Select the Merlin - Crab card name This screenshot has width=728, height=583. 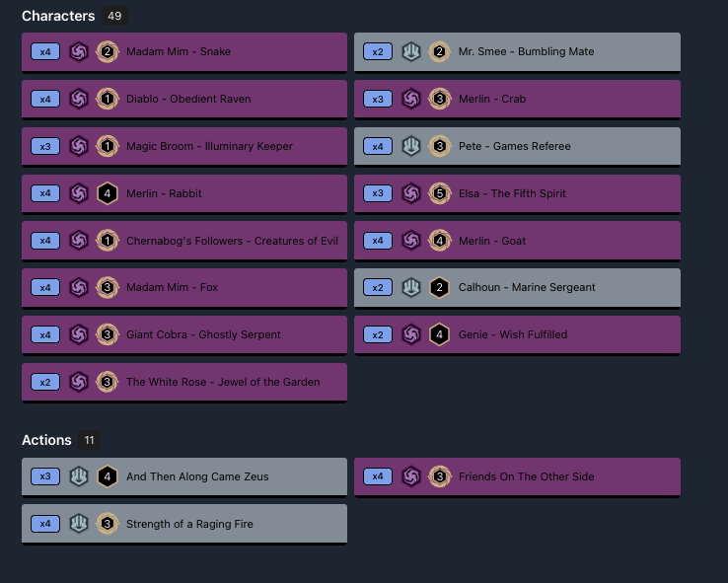[492, 99]
